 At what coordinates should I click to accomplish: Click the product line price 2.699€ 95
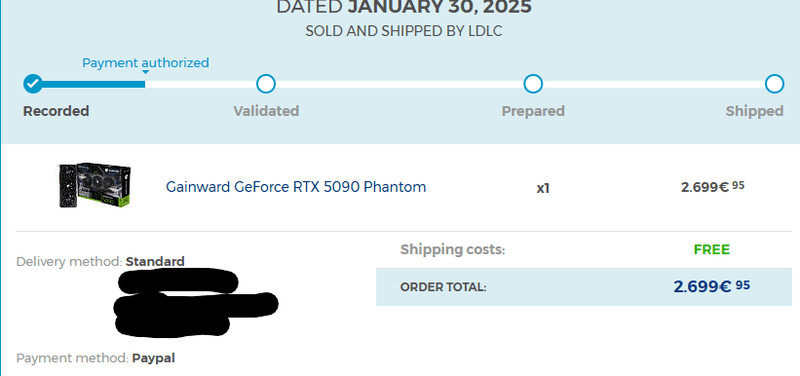click(x=712, y=187)
